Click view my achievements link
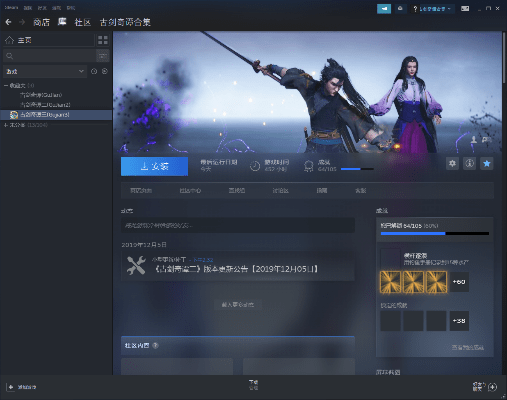Viewport: 507px width, 400px height. (468, 347)
